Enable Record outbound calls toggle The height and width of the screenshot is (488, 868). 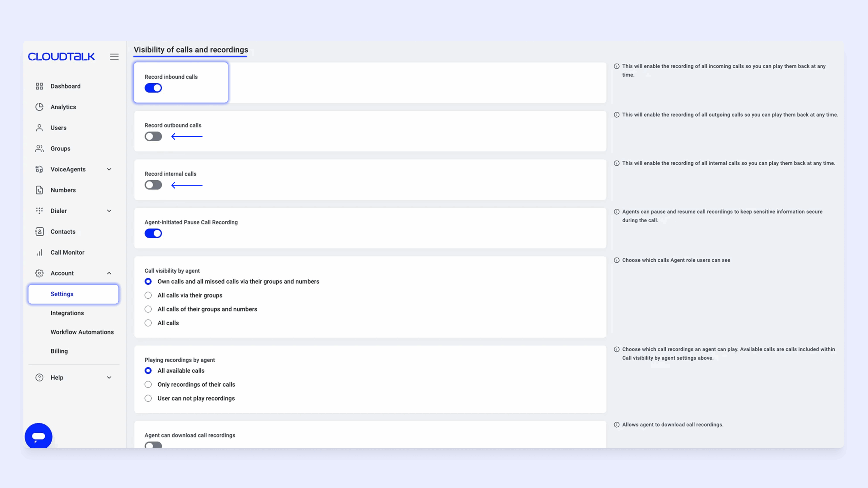coord(153,137)
